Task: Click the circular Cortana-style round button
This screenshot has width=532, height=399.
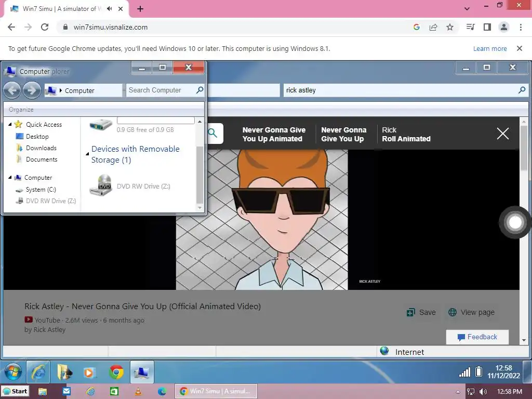Action: click(x=515, y=222)
